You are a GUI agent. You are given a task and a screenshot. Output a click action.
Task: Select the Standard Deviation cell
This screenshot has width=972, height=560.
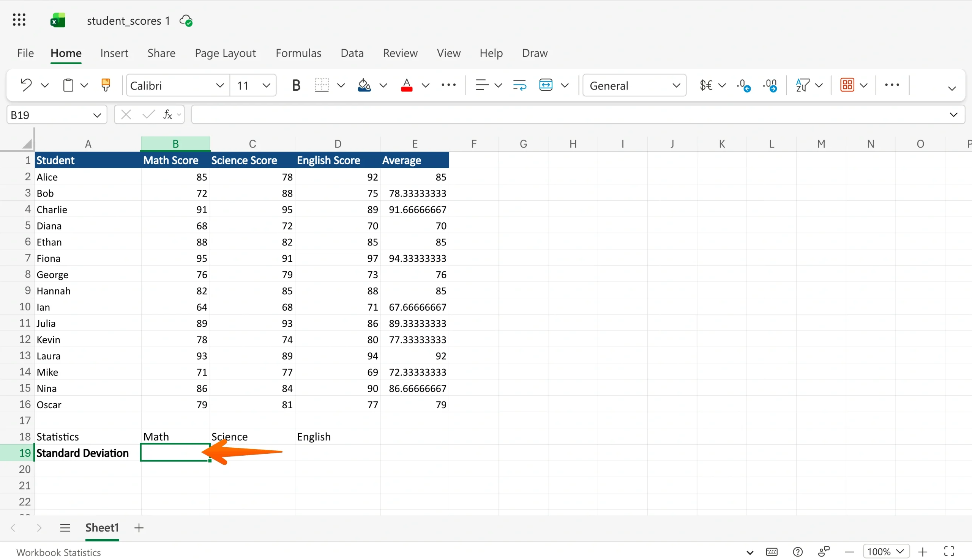[x=88, y=453]
